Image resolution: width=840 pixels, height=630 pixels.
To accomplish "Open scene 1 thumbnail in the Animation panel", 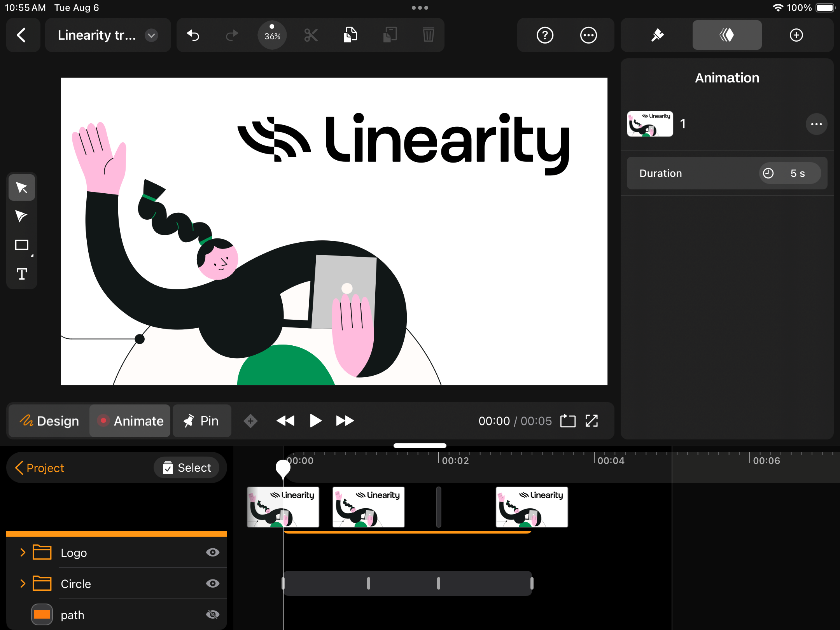I will [x=650, y=124].
